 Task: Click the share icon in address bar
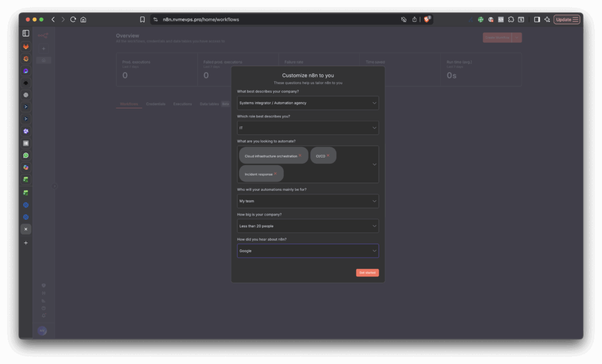pos(414,19)
